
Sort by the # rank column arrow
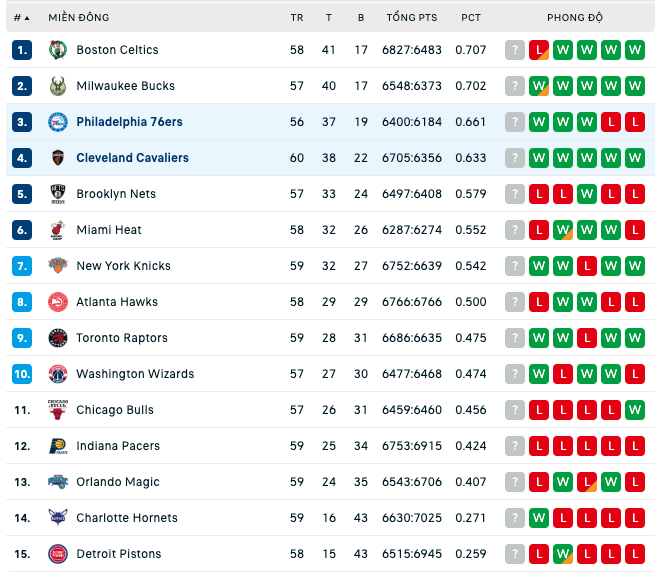pos(27,18)
